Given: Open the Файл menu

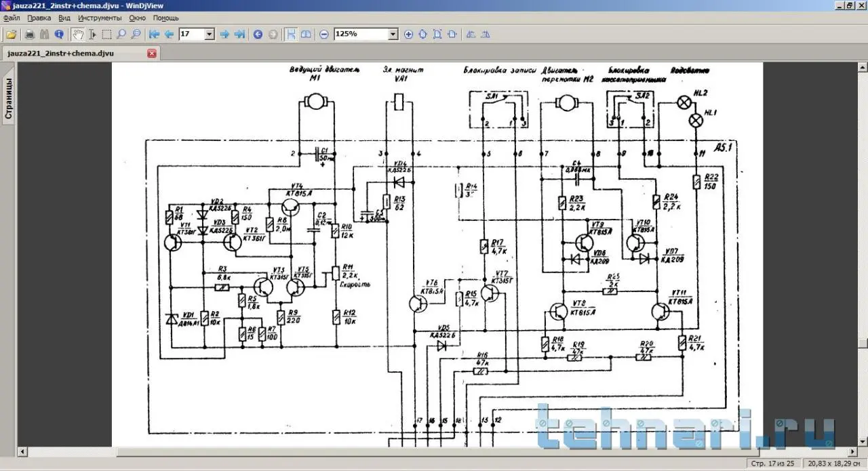Looking at the screenshot, I should click(x=12, y=18).
